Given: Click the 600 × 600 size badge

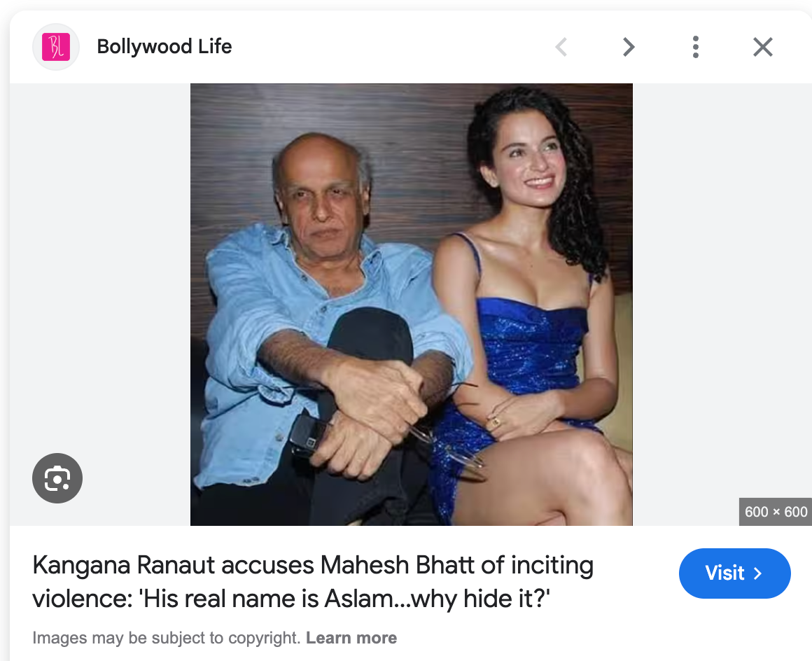Looking at the screenshot, I should pyautogui.click(x=776, y=512).
